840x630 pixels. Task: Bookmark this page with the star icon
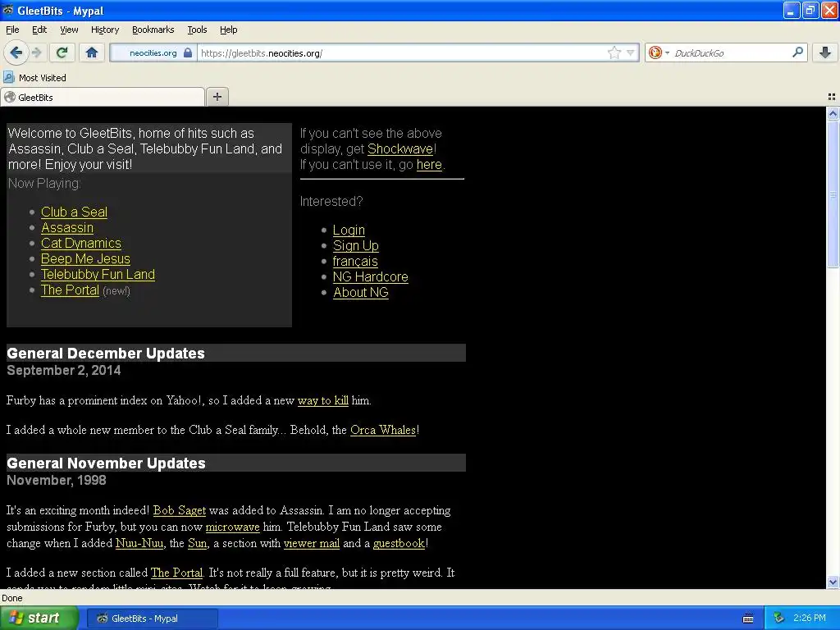[x=614, y=52]
